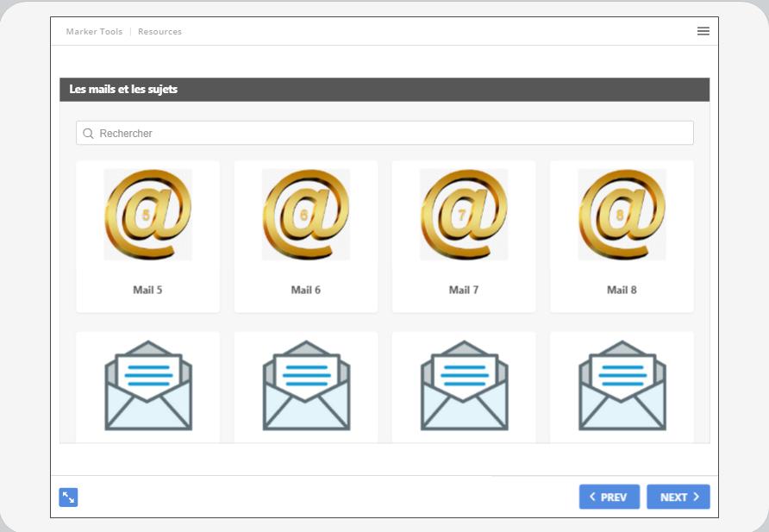Open the Resources menu

159,31
